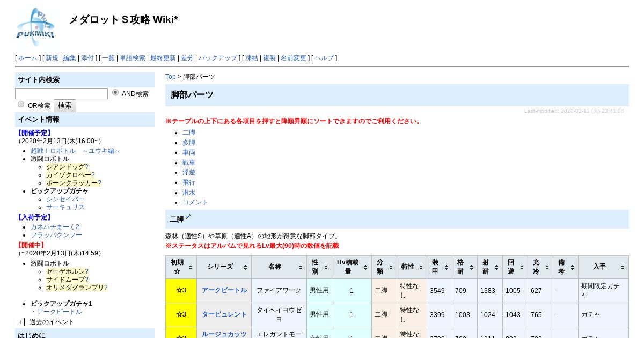Image resolution: width=644 pixels, height=338 pixels.
Task: Open ルージュカッツ series link in table
Action: click(224, 334)
